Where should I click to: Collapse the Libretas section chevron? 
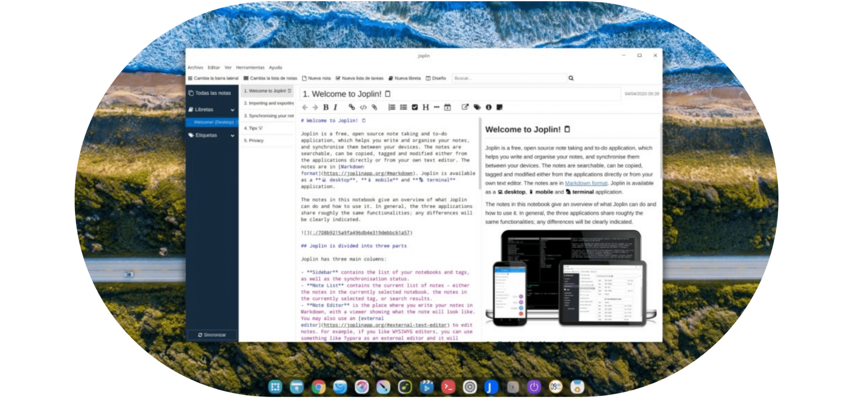click(232, 110)
